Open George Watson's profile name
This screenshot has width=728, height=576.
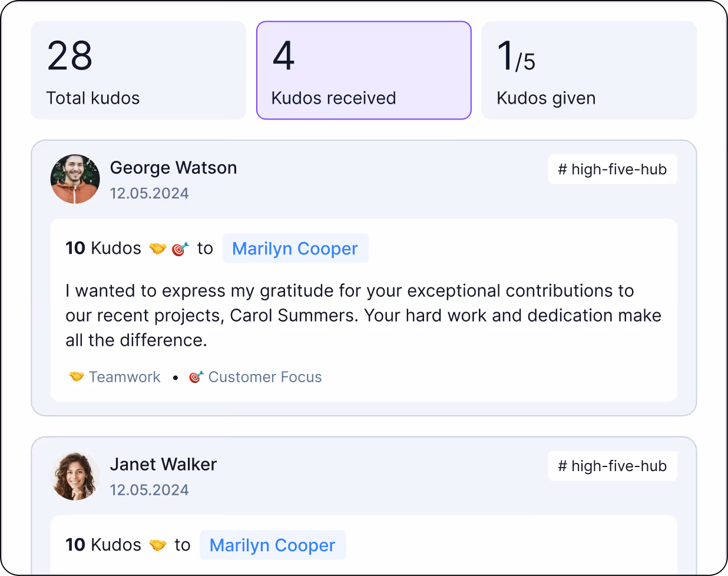[173, 168]
